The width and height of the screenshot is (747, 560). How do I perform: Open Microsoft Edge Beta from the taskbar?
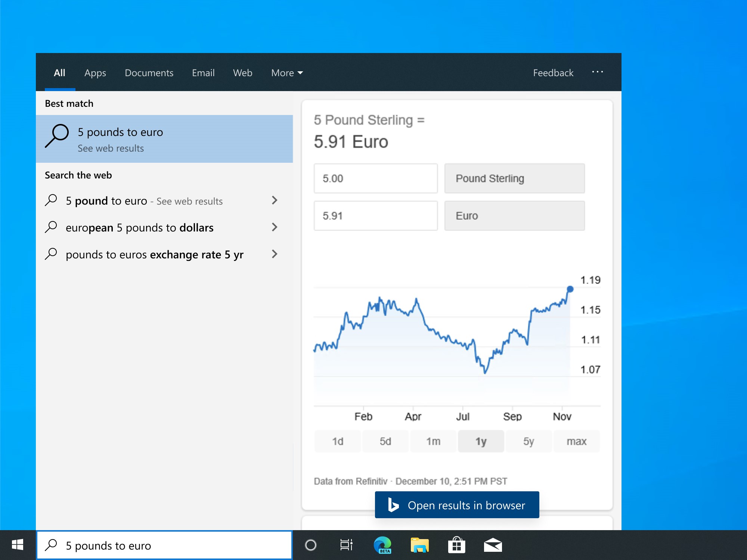point(382,545)
